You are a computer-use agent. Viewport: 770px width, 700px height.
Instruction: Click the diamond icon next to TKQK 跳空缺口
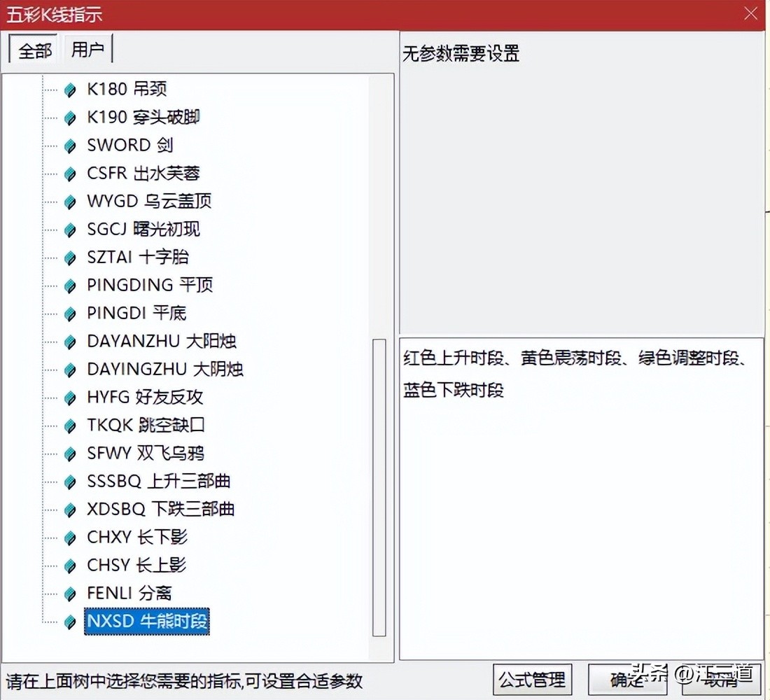tap(70, 426)
